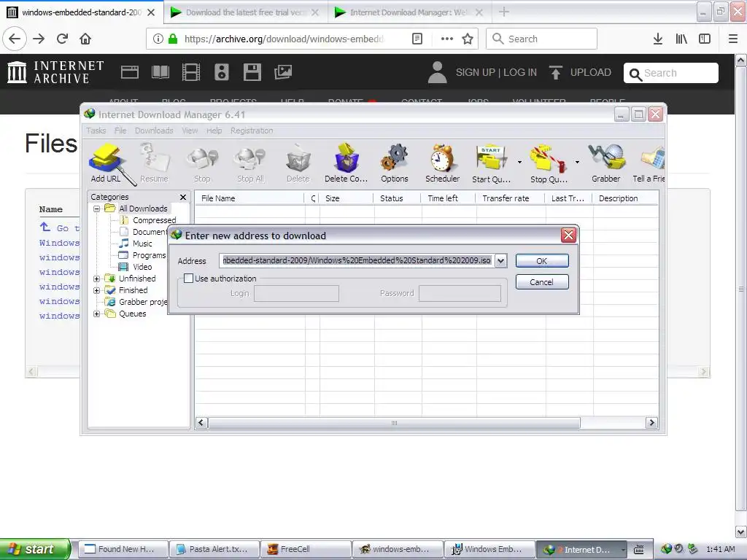
Task: Open the Internet Archive audio speaker icon
Action: pos(222,72)
